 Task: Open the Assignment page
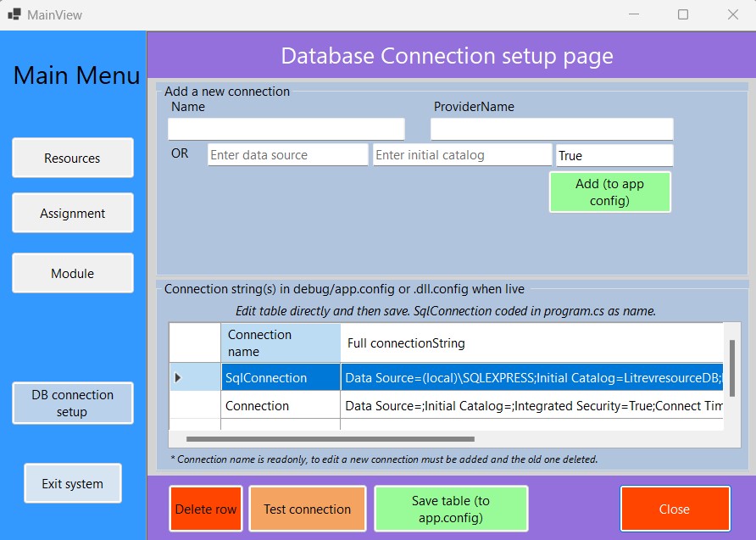click(x=72, y=213)
